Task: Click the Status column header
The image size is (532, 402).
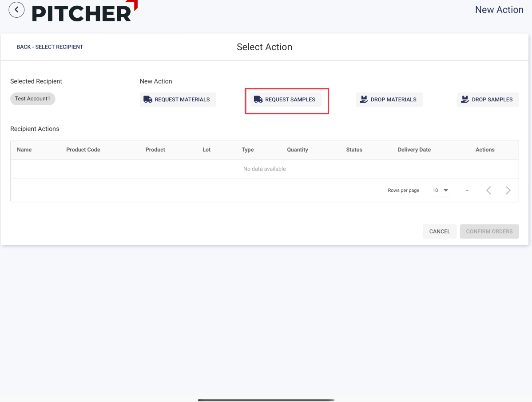Action: (354, 150)
